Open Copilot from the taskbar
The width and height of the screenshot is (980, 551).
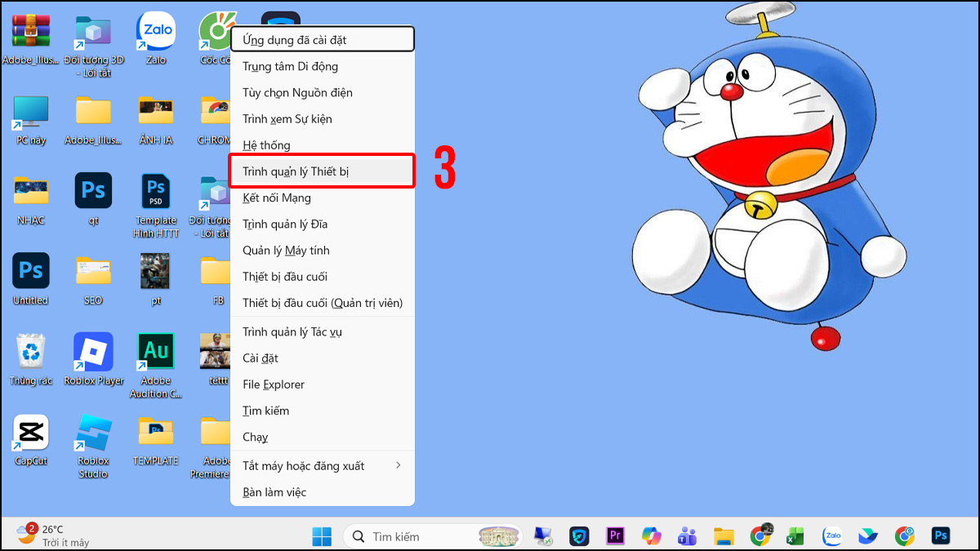pos(650,536)
